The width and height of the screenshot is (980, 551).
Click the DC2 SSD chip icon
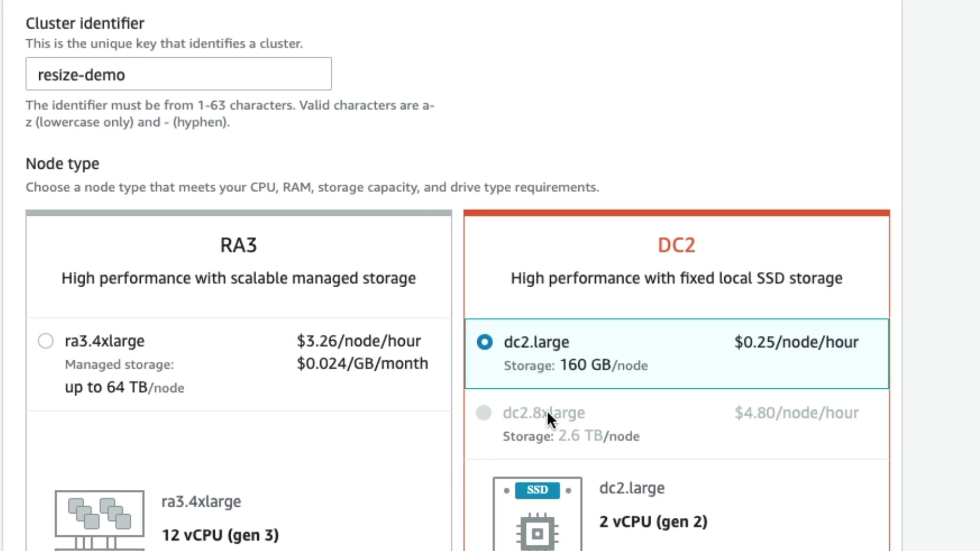[x=537, y=513]
